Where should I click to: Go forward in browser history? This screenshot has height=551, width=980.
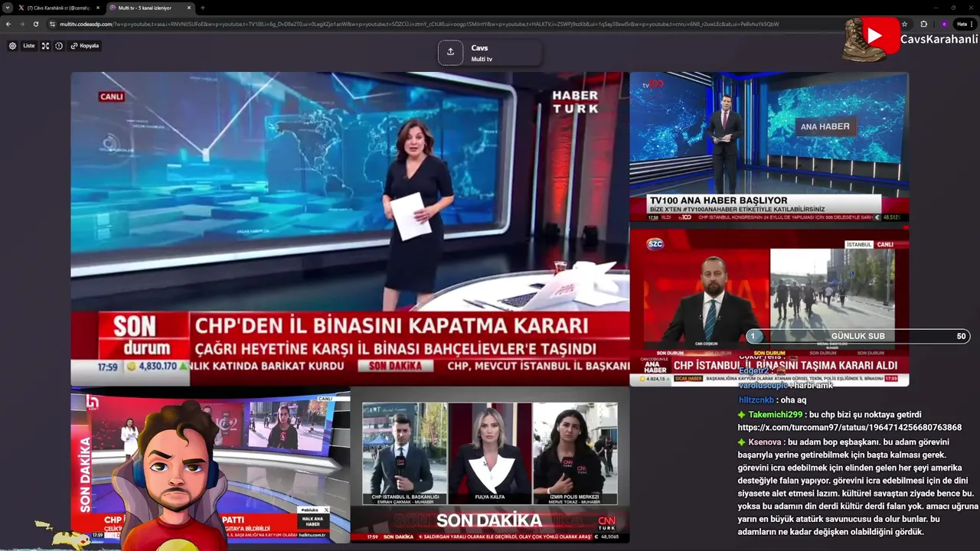tap(21, 24)
